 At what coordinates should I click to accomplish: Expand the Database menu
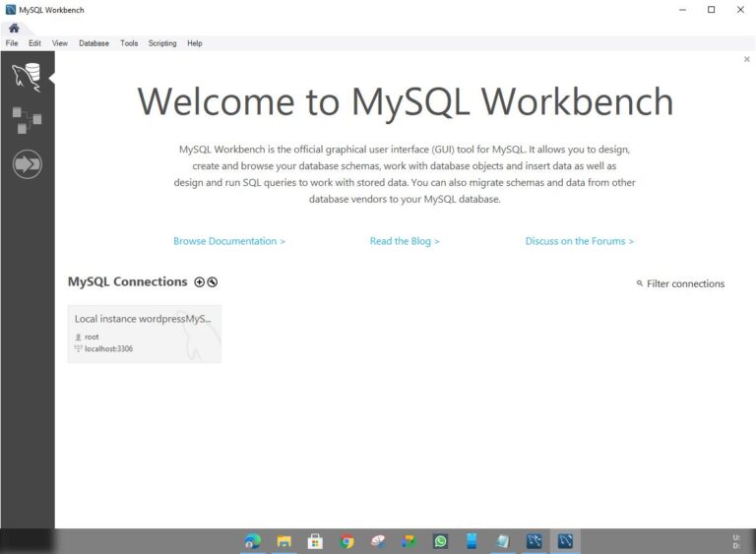click(94, 43)
